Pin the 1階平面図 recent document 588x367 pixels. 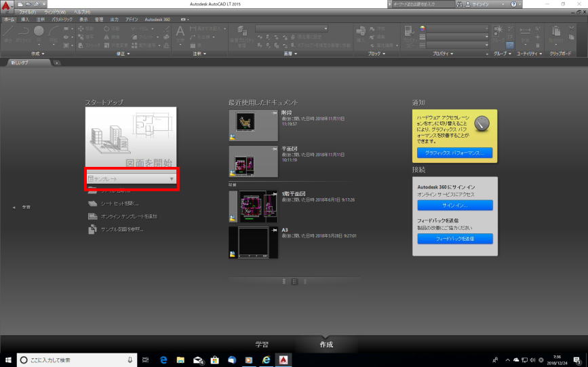point(275,194)
